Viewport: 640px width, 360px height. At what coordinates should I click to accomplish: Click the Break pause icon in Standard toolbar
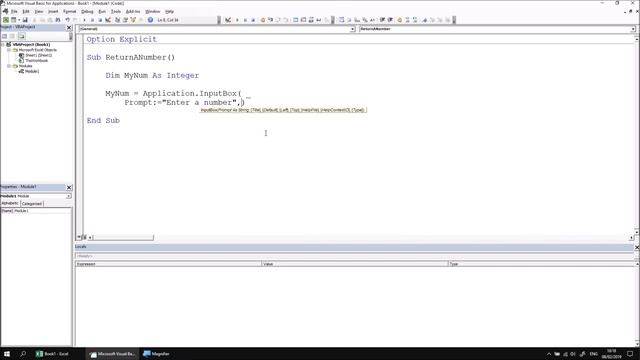[x=92, y=20]
